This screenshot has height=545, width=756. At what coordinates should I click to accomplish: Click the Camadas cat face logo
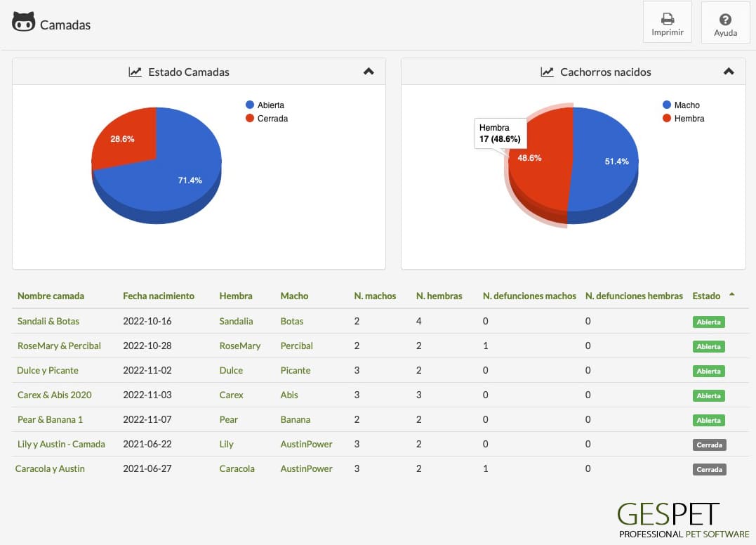click(x=24, y=22)
